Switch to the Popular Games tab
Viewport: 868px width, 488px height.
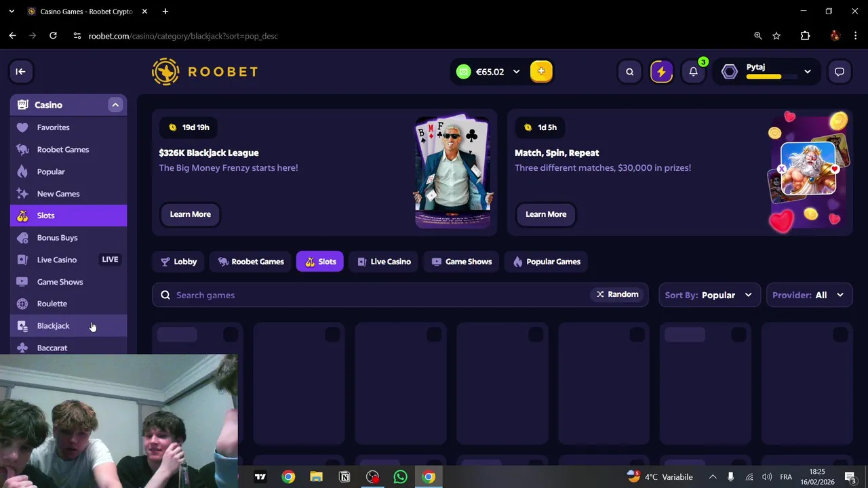coord(547,262)
